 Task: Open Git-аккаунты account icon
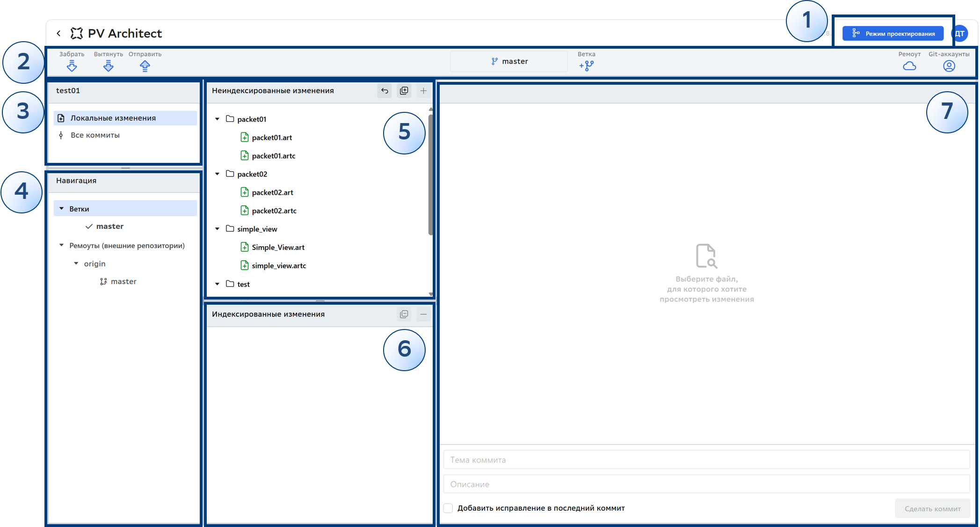pyautogui.click(x=949, y=66)
